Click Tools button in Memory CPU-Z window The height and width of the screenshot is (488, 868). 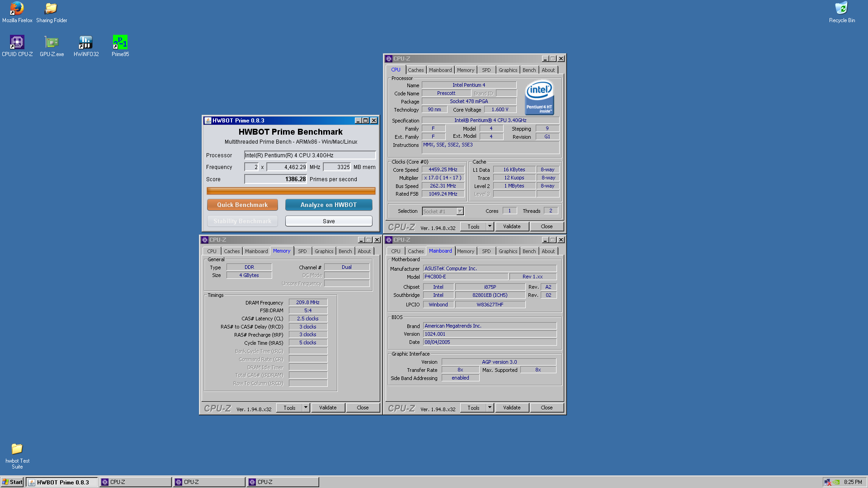click(289, 408)
